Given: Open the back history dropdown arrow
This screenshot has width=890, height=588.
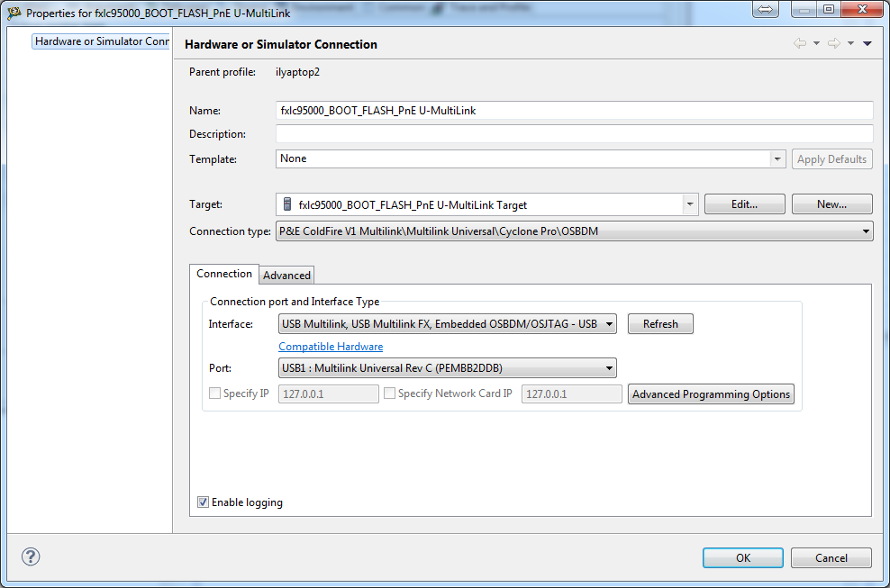Looking at the screenshot, I should click(816, 44).
